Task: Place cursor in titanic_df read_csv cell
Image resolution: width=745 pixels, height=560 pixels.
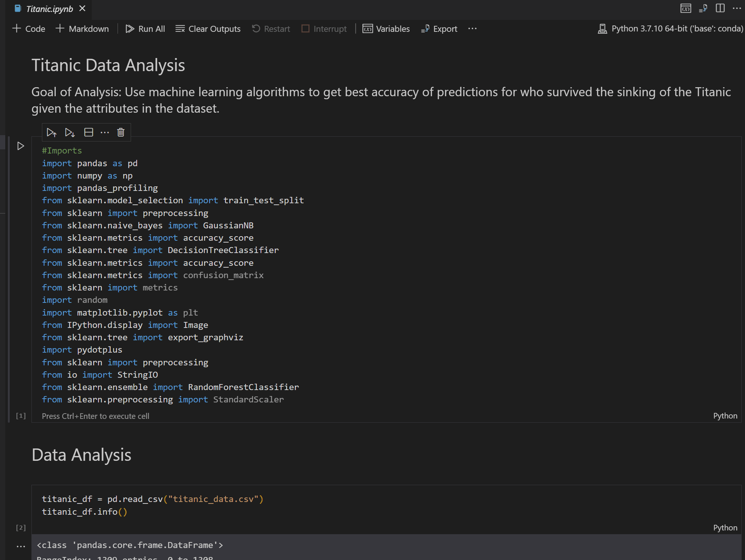Action: click(386, 505)
